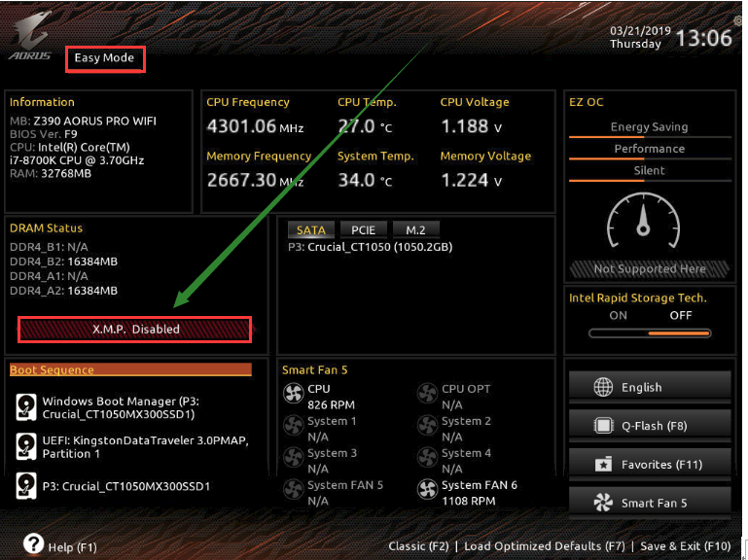748x560 pixels.
Task: Switch Intel Rapid Storage Tech to ON
Action: click(x=618, y=315)
